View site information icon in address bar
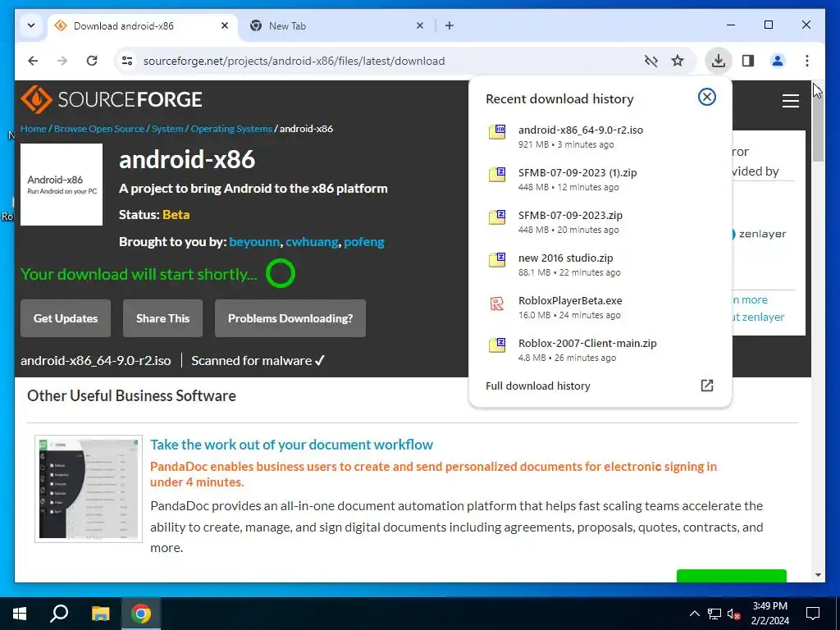Viewport: 840px width, 630px height. [127, 61]
